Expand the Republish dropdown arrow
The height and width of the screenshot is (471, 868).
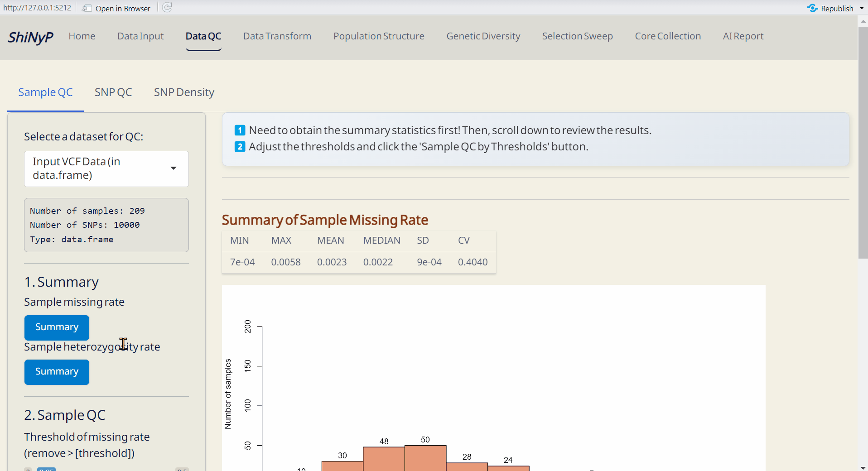pyautogui.click(x=862, y=8)
